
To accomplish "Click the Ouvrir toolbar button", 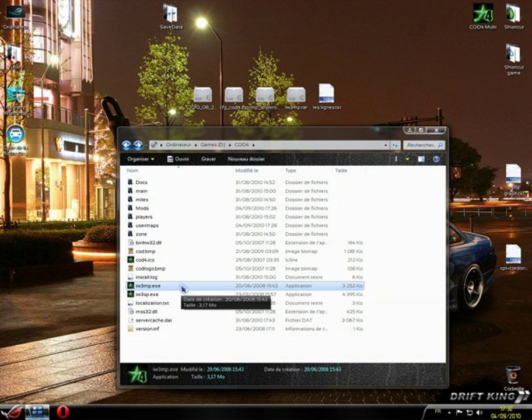I will (x=178, y=159).
